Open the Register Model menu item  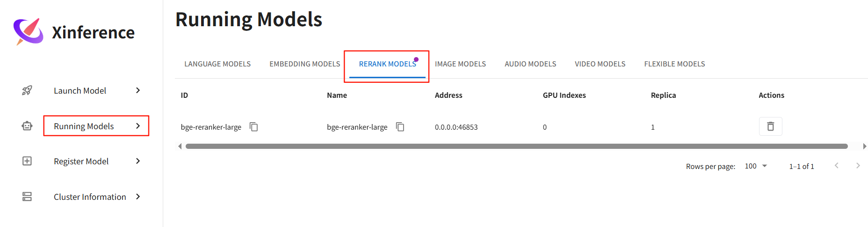pyautogui.click(x=81, y=161)
